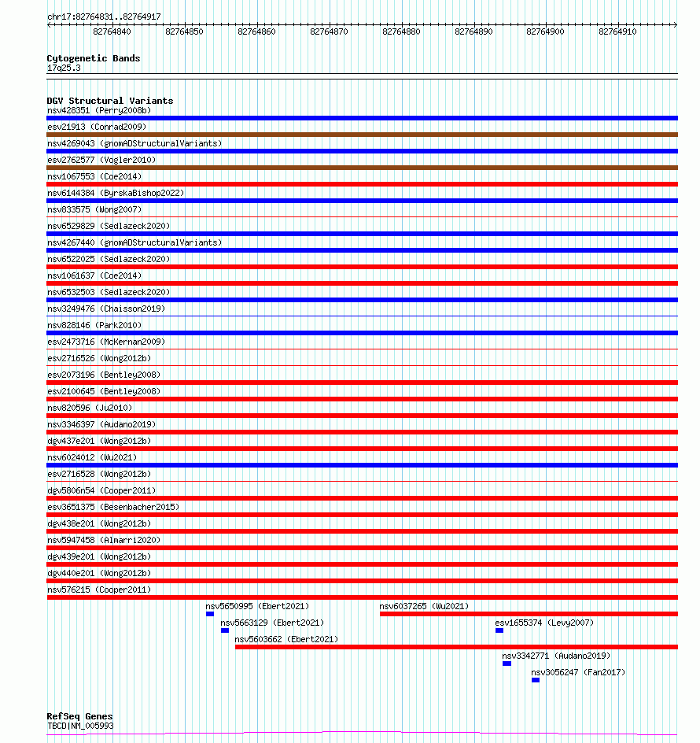700x743 pixels.
Task: Open the dgv5806n54 (Cooper2011) label
Action: (101, 492)
